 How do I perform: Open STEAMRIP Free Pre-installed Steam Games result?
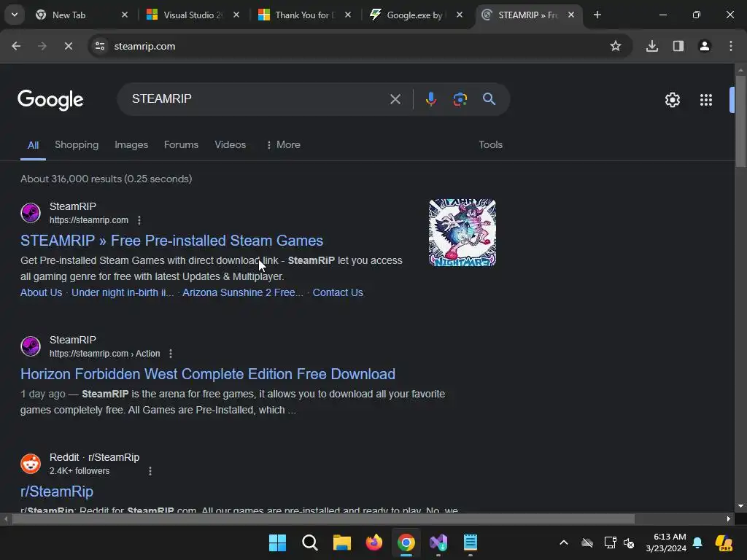171,241
